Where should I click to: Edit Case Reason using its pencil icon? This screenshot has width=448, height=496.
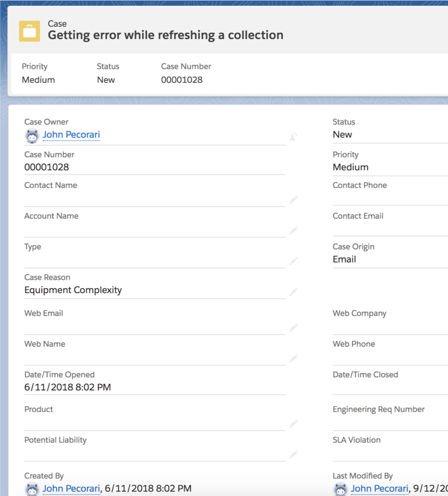[x=293, y=292]
